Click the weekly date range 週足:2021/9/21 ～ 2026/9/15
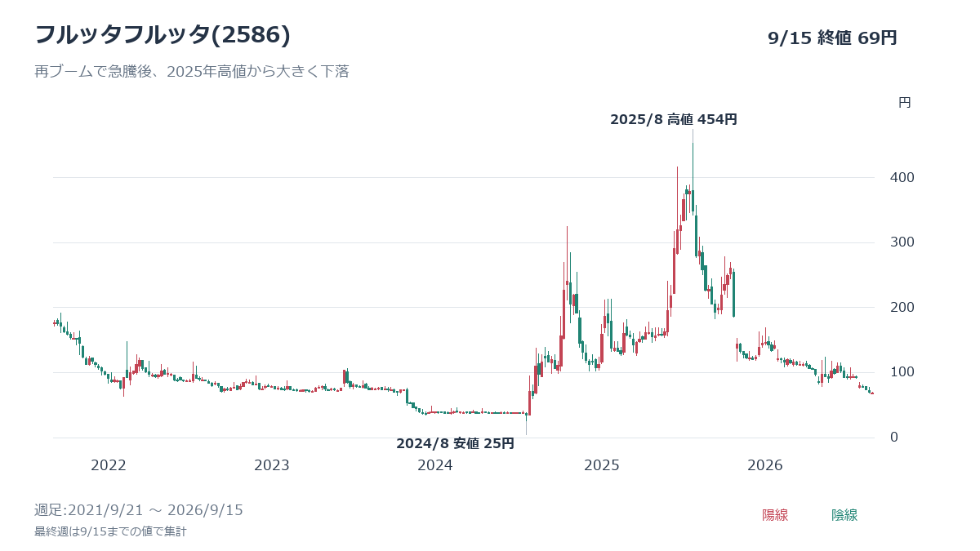This screenshot has height=551, width=980. [x=139, y=510]
